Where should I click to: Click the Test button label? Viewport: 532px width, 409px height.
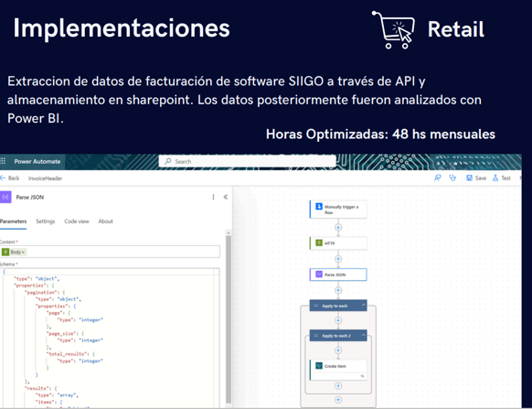tap(505, 178)
